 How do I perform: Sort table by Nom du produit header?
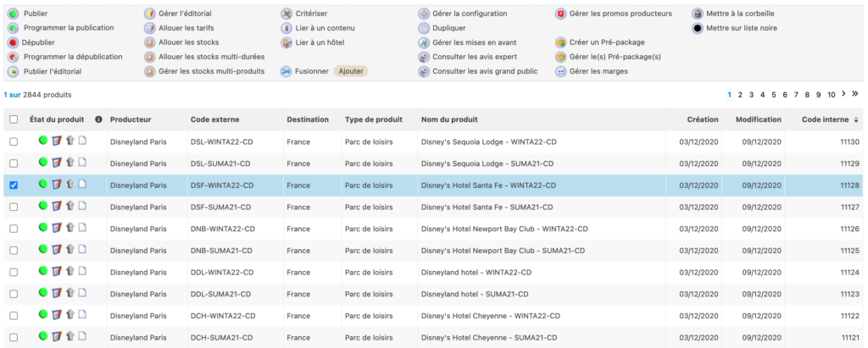(449, 119)
